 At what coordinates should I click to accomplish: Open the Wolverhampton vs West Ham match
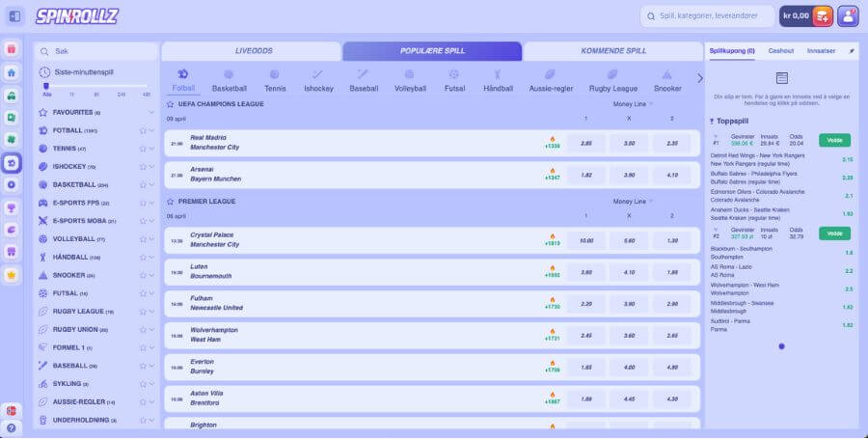432,336
